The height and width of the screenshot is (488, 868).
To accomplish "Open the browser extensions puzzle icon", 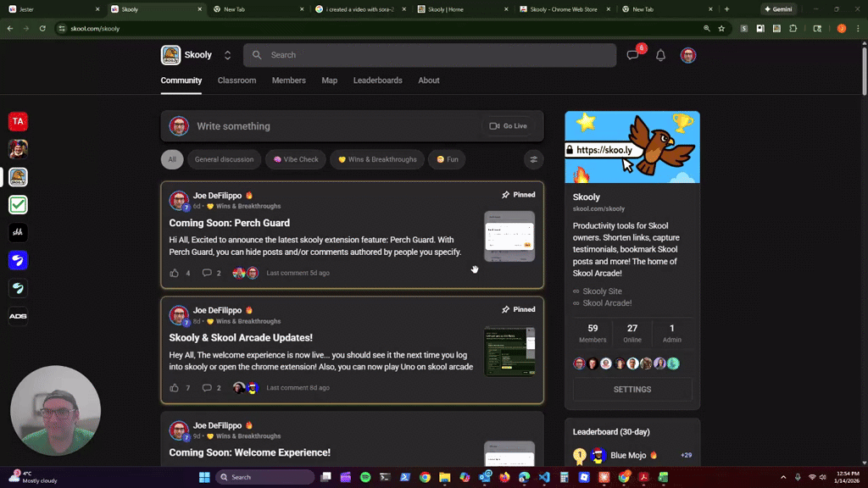I will [x=793, y=28].
